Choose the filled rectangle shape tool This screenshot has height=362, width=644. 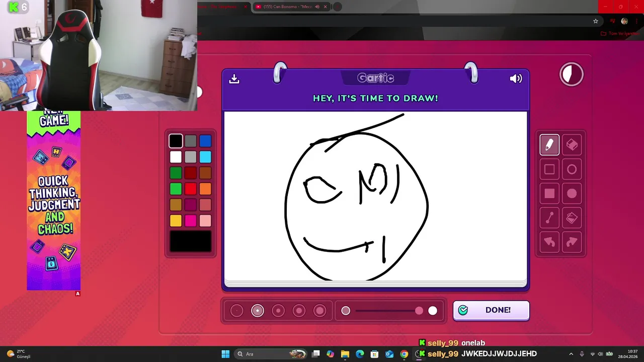click(x=549, y=194)
